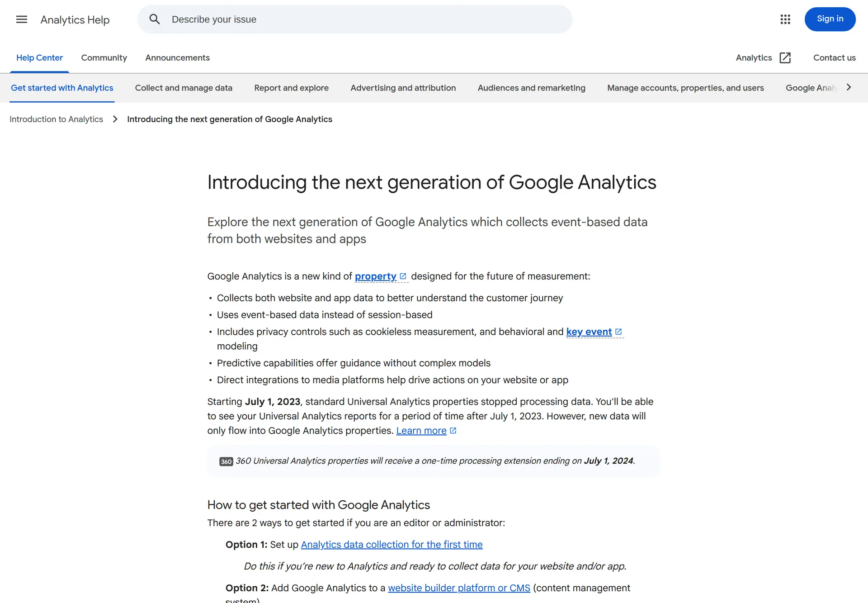Click the 360 badge icon
Screen dimensions: 868x603
[226, 461]
